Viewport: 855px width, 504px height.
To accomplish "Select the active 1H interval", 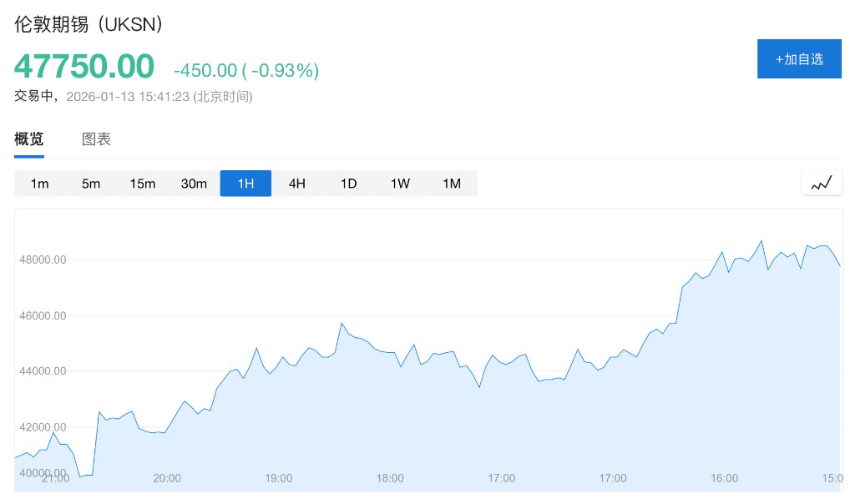I will [x=245, y=184].
